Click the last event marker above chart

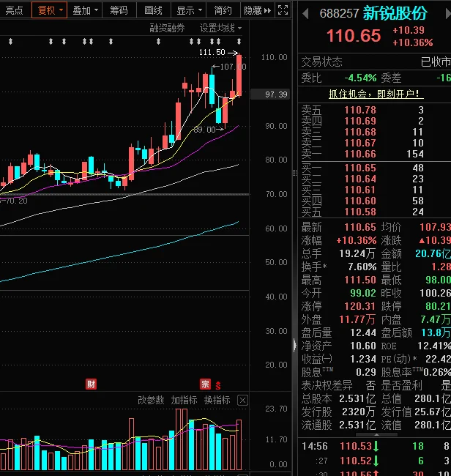239,41
